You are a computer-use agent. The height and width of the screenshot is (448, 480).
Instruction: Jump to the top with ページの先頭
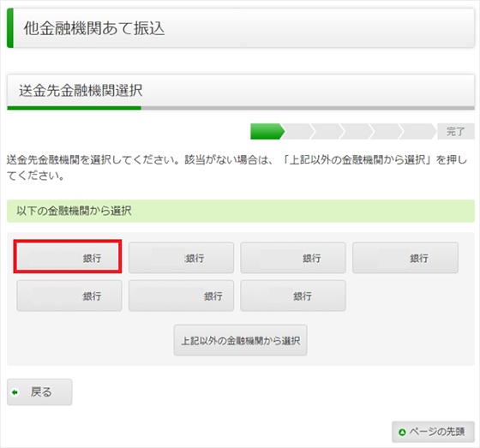click(433, 432)
